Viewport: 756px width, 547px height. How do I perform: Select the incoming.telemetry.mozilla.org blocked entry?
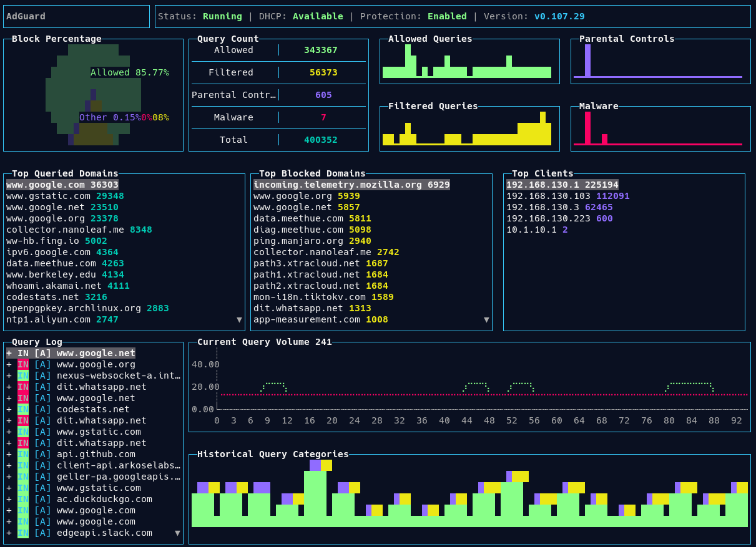351,185
